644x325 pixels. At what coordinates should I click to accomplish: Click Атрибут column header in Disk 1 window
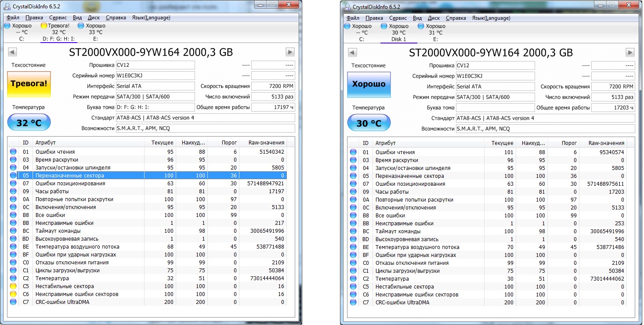click(429, 143)
